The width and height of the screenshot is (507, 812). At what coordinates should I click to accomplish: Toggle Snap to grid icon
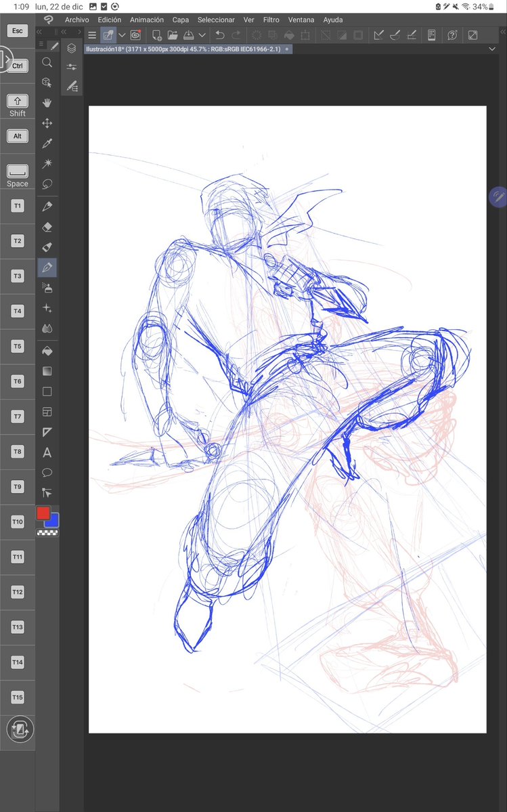(x=412, y=35)
